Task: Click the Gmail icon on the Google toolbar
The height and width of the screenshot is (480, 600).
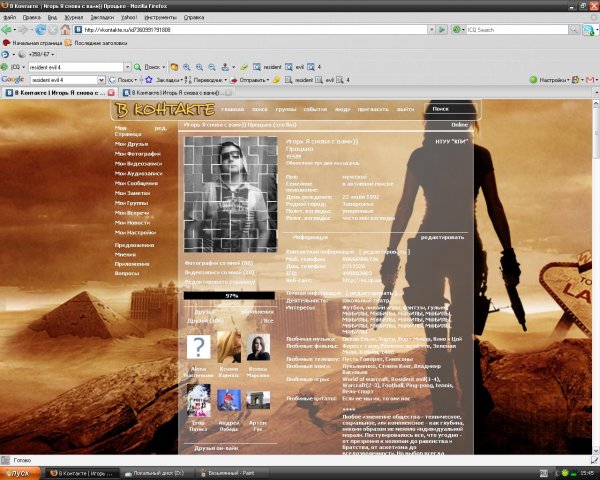Action: (x=590, y=80)
